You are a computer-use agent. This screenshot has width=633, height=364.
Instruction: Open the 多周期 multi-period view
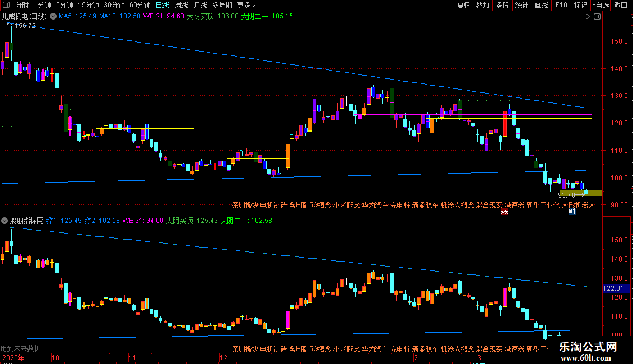[x=222, y=5]
